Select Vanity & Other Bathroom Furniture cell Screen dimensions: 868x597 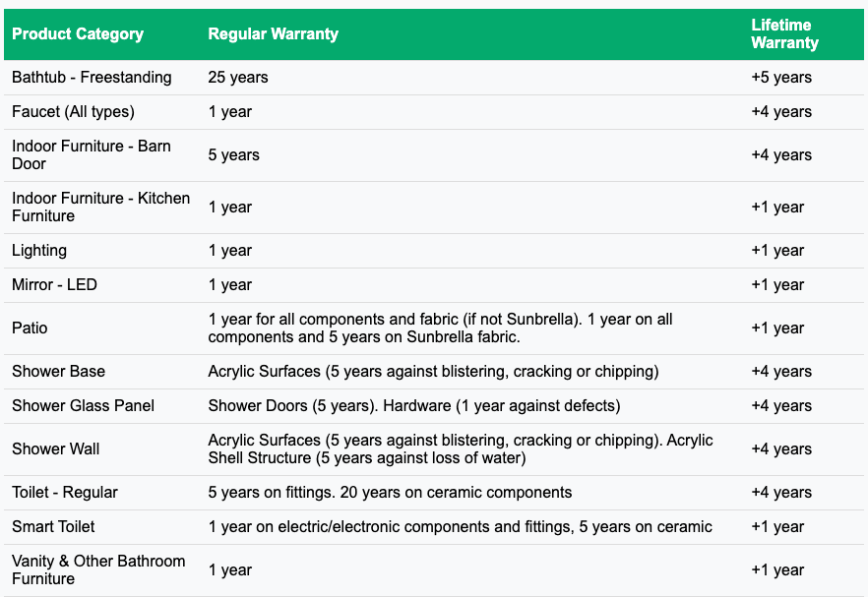coord(98,570)
